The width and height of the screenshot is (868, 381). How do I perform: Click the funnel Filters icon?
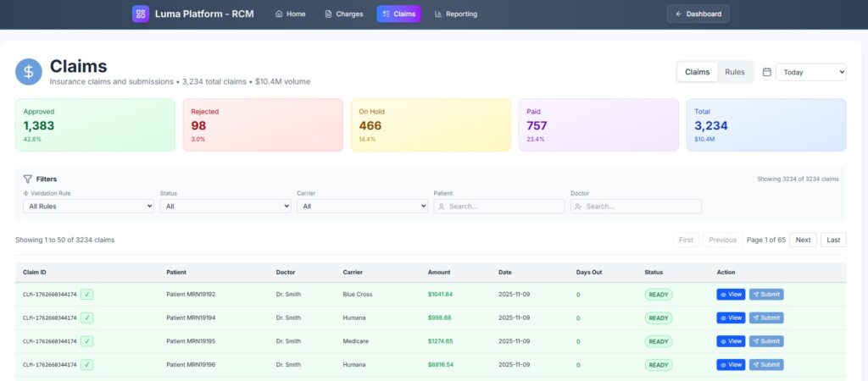click(28, 179)
